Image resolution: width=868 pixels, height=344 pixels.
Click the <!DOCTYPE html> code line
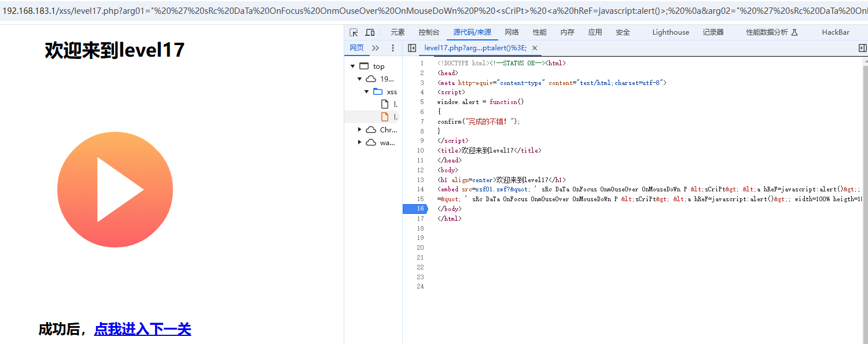(502, 63)
